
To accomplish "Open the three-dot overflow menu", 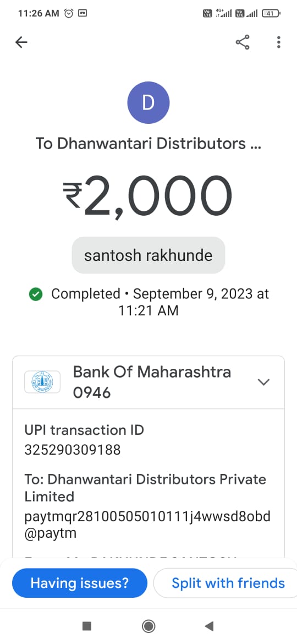I will (x=278, y=42).
